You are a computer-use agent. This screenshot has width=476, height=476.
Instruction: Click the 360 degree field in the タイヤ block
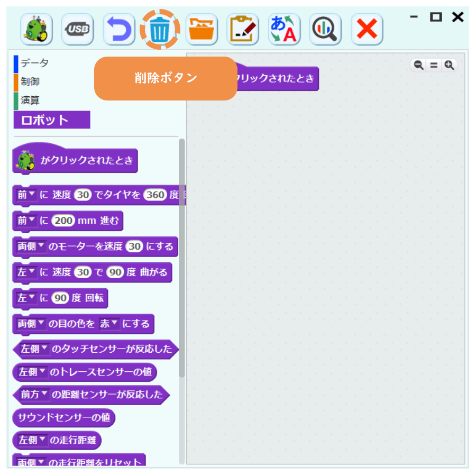click(155, 195)
